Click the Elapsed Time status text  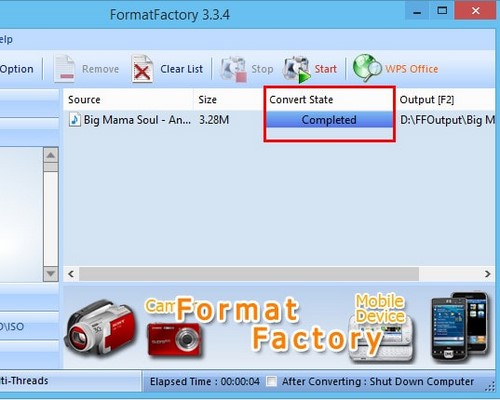point(205,381)
